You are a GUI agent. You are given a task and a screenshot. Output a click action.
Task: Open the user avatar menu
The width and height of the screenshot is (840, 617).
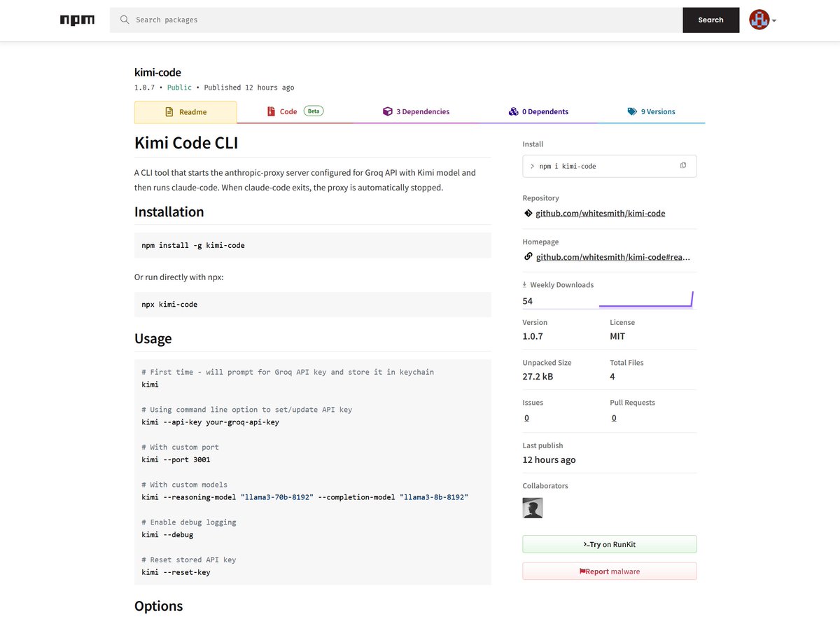(x=762, y=20)
